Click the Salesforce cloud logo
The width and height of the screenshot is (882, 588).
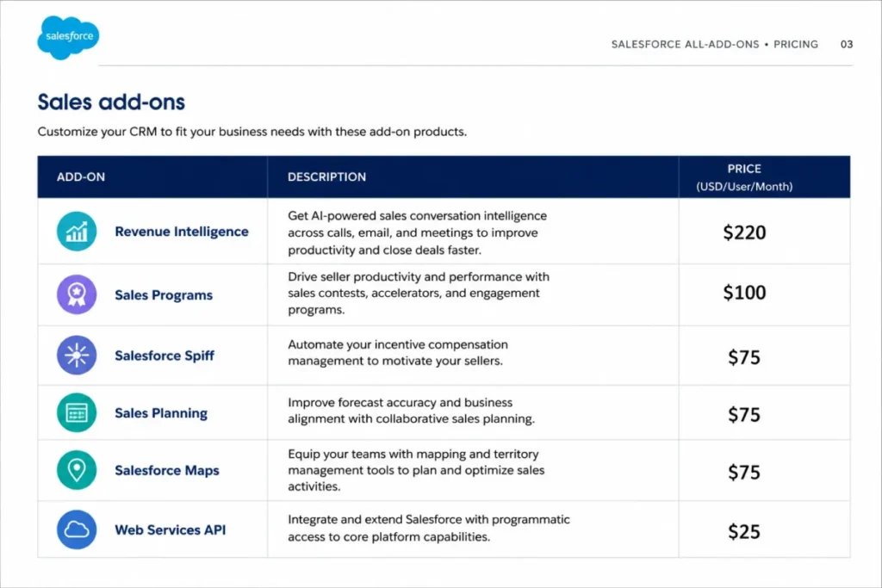(68, 37)
